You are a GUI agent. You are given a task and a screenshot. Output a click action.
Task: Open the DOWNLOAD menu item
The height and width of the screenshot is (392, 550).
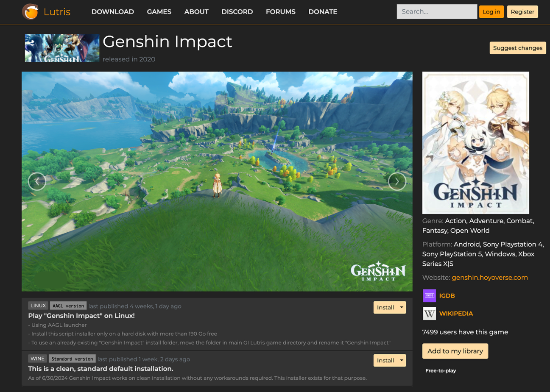pos(112,11)
